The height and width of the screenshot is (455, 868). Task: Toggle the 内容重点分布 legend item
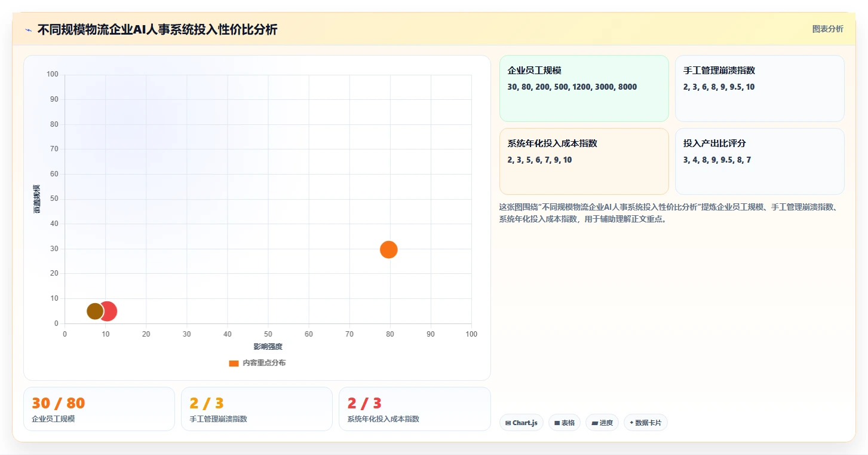point(257,363)
